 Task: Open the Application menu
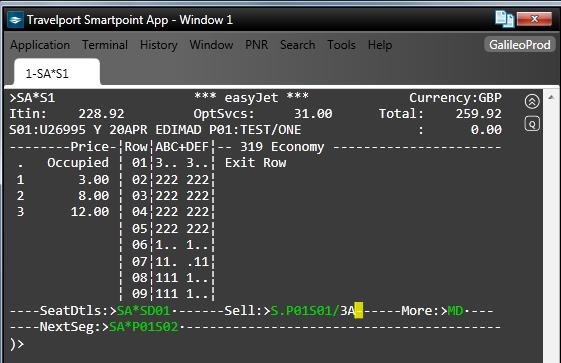[40, 45]
